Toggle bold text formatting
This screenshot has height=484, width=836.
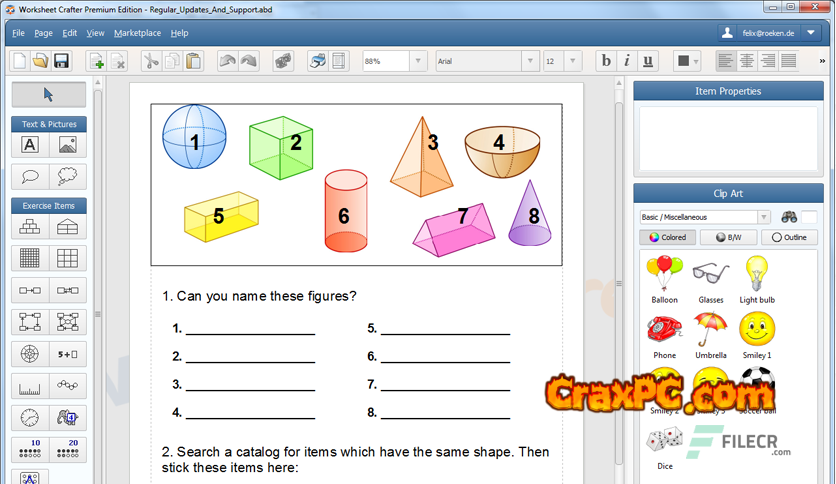pyautogui.click(x=606, y=61)
